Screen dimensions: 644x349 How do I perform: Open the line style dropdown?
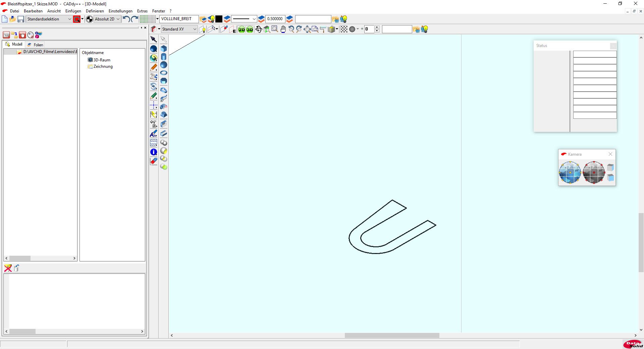coord(244,19)
